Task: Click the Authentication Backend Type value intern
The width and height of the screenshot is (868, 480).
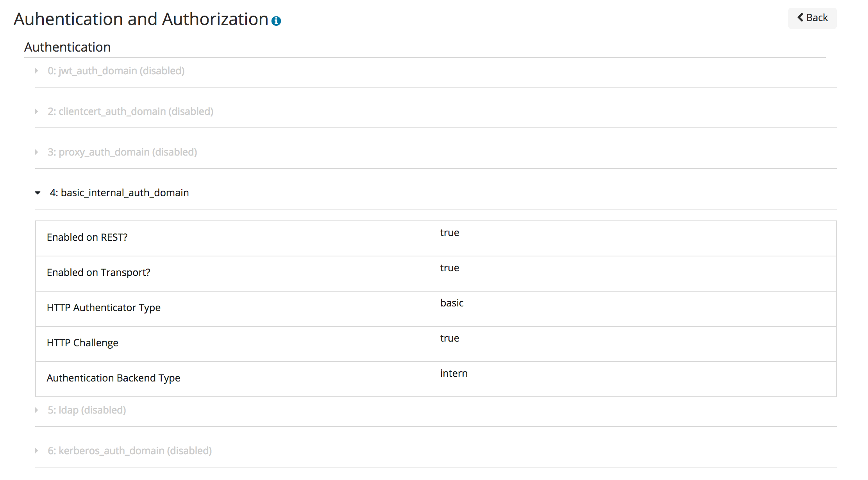Action: 454,373
